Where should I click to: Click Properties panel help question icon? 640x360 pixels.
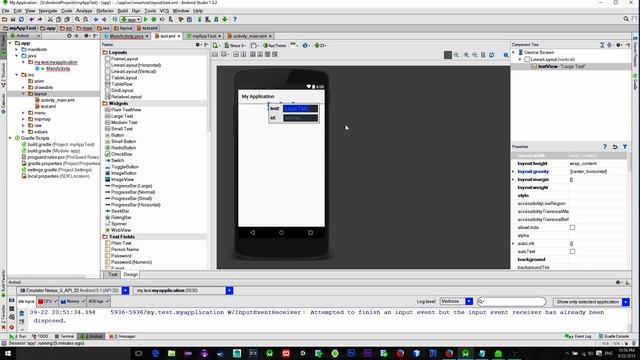(605, 147)
